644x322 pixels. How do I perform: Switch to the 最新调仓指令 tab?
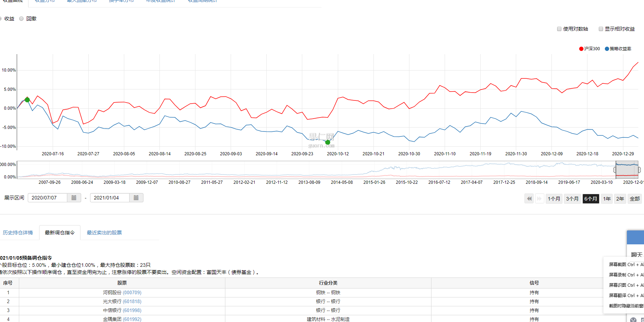pos(60,233)
